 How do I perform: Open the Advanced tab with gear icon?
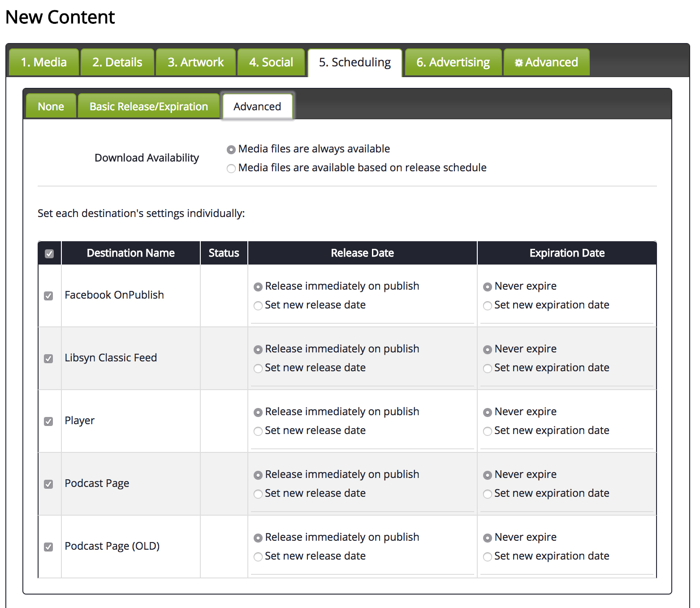click(x=546, y=62)
